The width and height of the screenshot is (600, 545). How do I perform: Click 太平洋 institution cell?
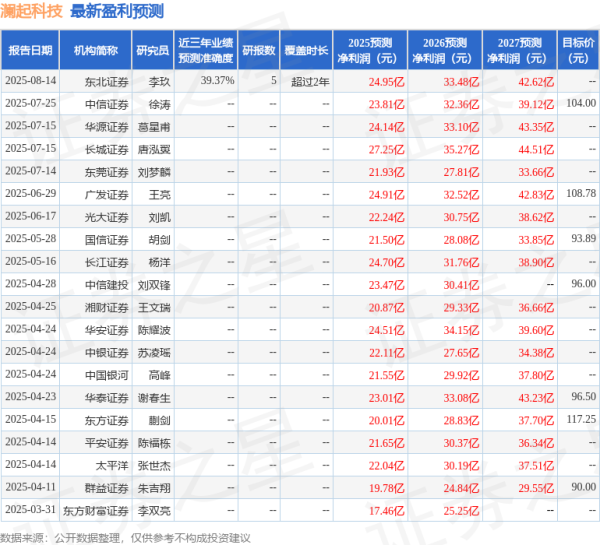112,465
